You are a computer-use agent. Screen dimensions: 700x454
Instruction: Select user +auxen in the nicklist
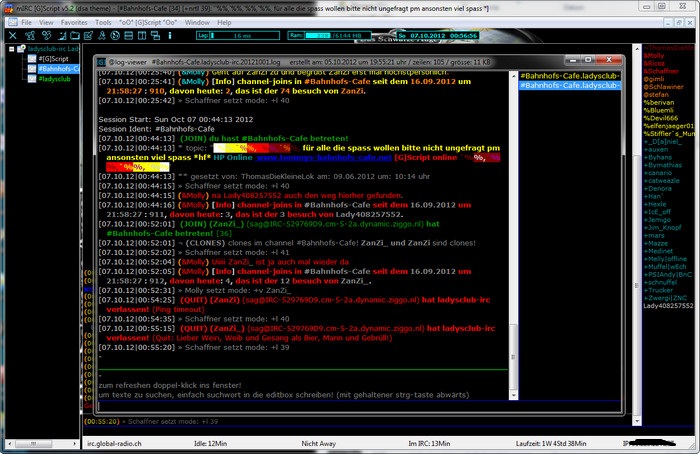[x=655, y=150]
